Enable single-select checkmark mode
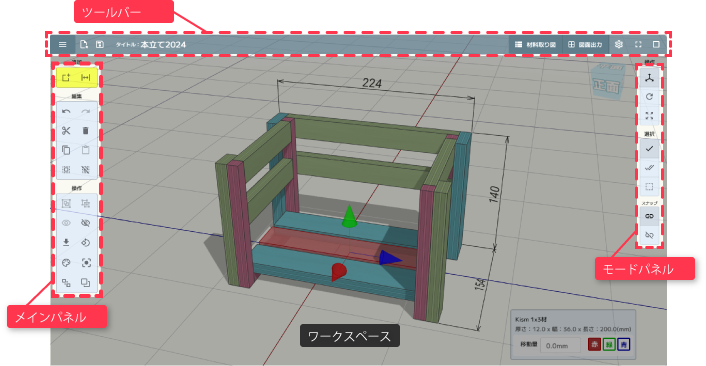This screenshot has height=366, width=706. click(x=649, y=149)
